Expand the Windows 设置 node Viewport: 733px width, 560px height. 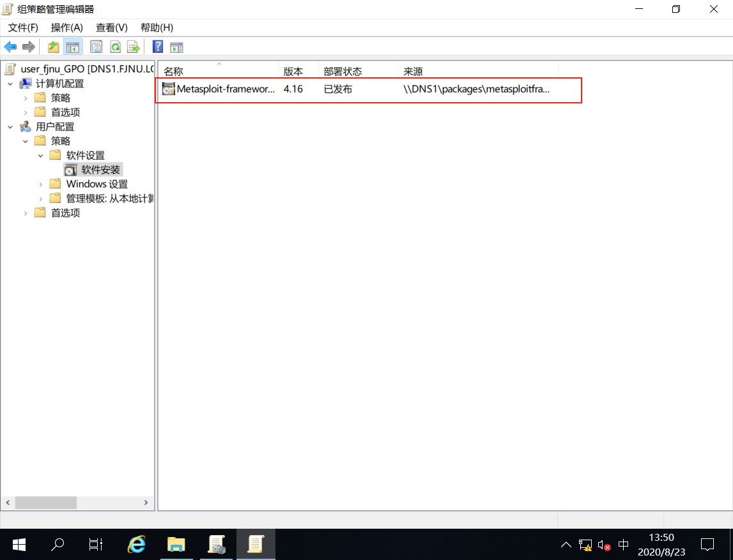click(41, 185)
